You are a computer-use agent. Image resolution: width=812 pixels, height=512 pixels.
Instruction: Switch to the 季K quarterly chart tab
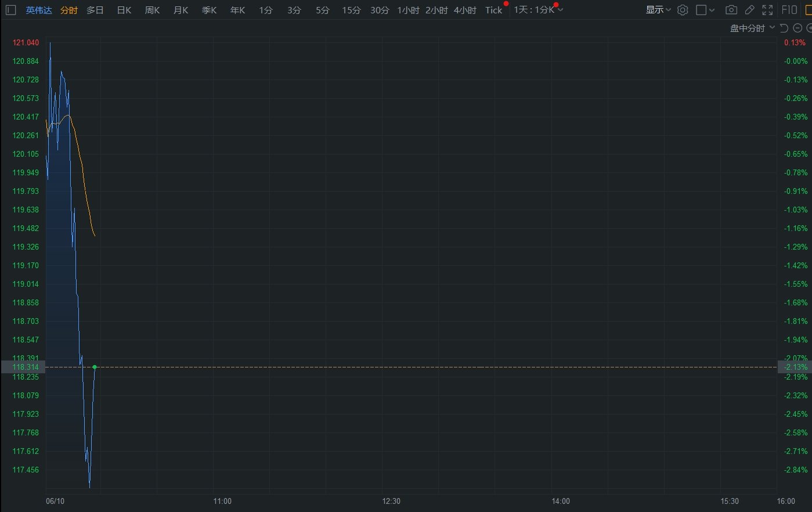point(209,10)
